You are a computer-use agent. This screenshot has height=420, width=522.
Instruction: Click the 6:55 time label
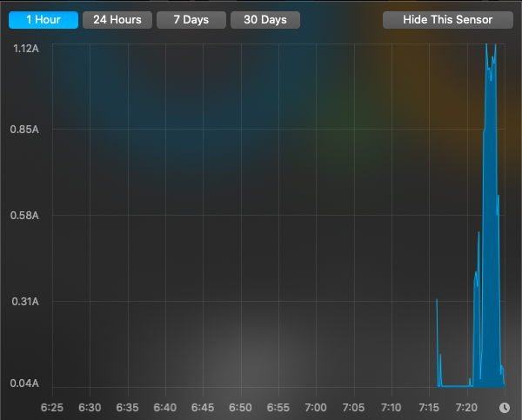(278, 408)
